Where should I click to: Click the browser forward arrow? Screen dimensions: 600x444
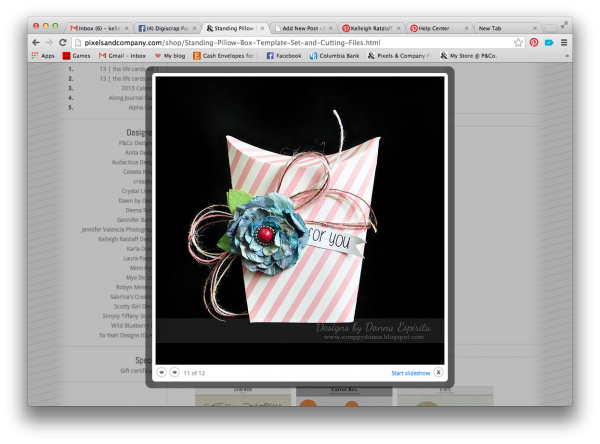pos(49,42)
